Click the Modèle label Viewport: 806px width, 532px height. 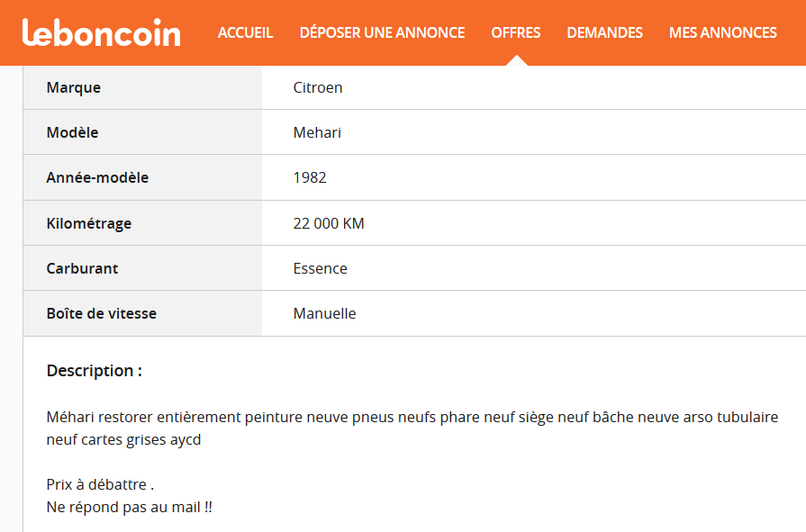[72, 132]
